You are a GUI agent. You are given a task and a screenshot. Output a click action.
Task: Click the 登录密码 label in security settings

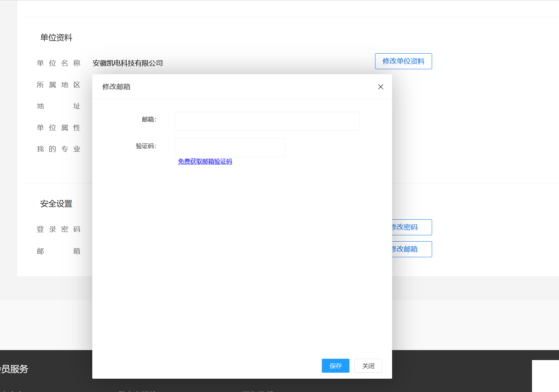click(x=59, y=229)
